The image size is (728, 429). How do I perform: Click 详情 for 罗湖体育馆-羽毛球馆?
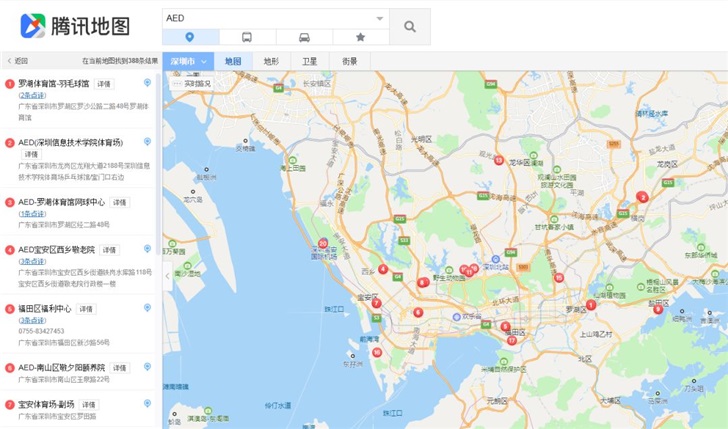click(104, 84)
